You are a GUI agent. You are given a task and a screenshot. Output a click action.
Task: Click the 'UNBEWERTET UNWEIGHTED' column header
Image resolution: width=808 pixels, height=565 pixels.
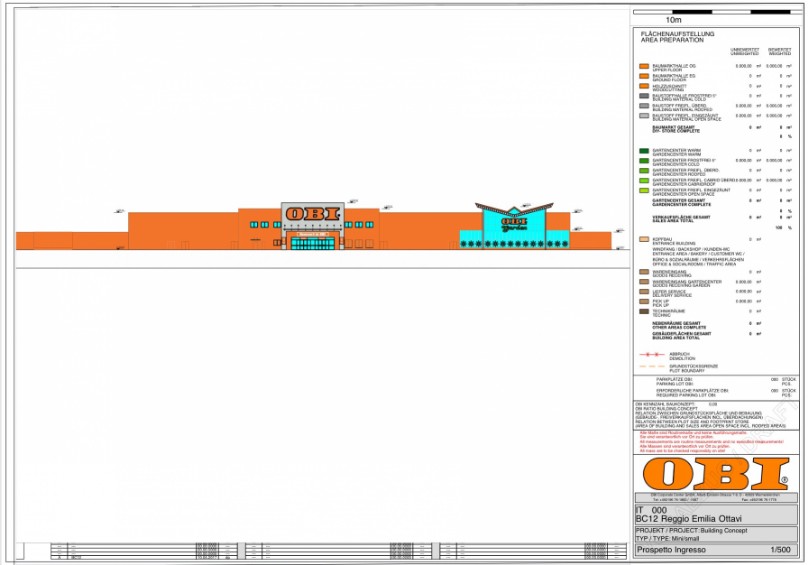(x=745, y=52)
